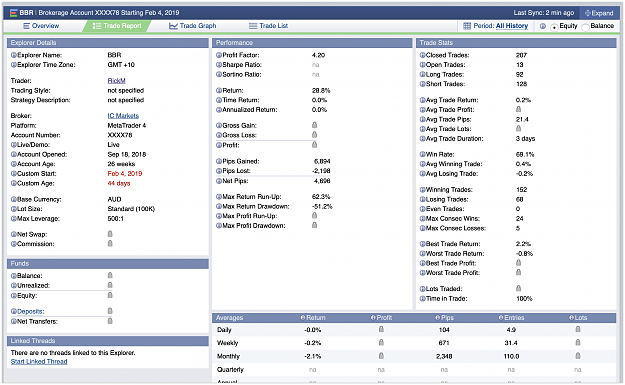Viewport: 625px width, 385px height.
Task: Open the IC Markets broker link
Action: [123, 116]
